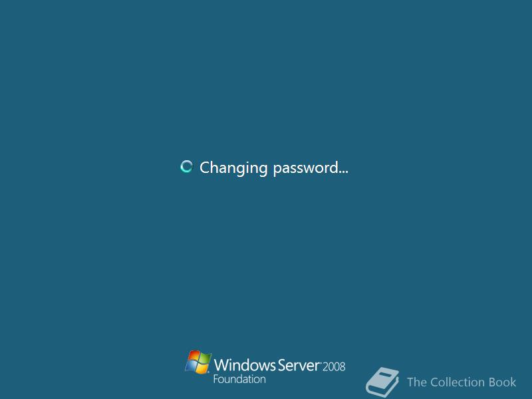Click the blue pane of Windows flag
532x399 pixels.
coord(191,366)
